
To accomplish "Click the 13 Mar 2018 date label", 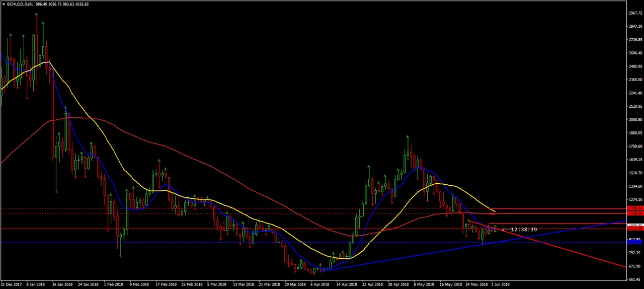I will pyautogui.click(x=243, y=284).
